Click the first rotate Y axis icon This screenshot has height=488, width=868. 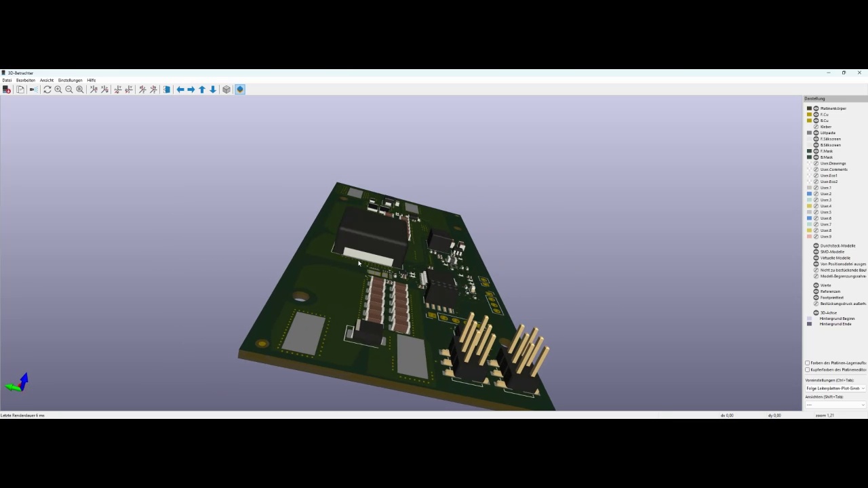[118, 89]
